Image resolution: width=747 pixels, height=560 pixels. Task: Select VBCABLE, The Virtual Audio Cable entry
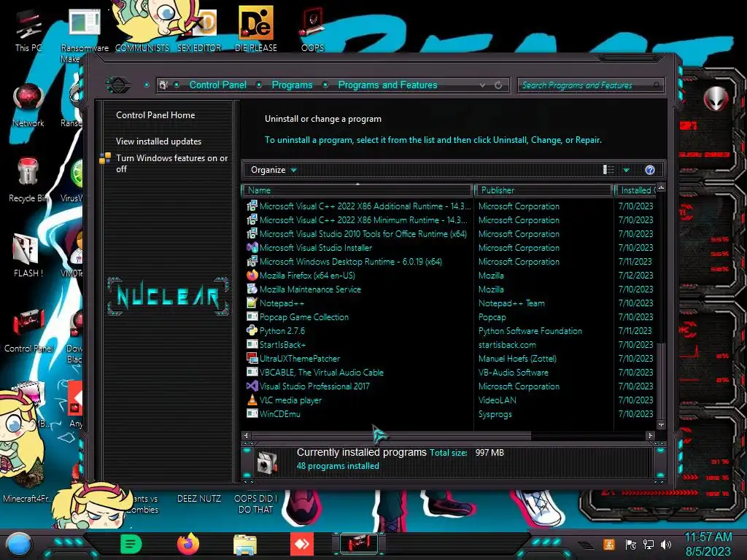click(x=322, y=373)
